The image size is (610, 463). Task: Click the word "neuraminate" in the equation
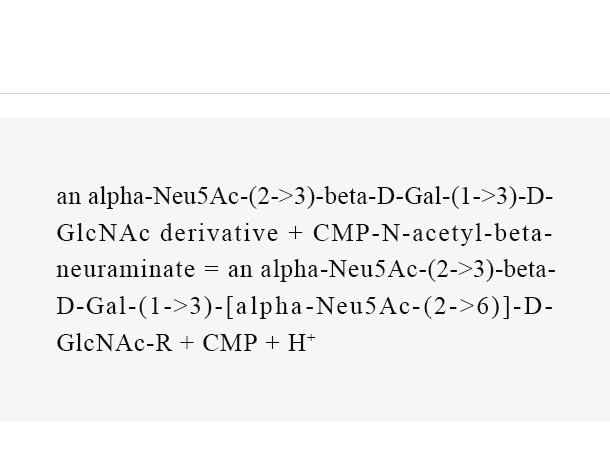[x=126, y=270]
